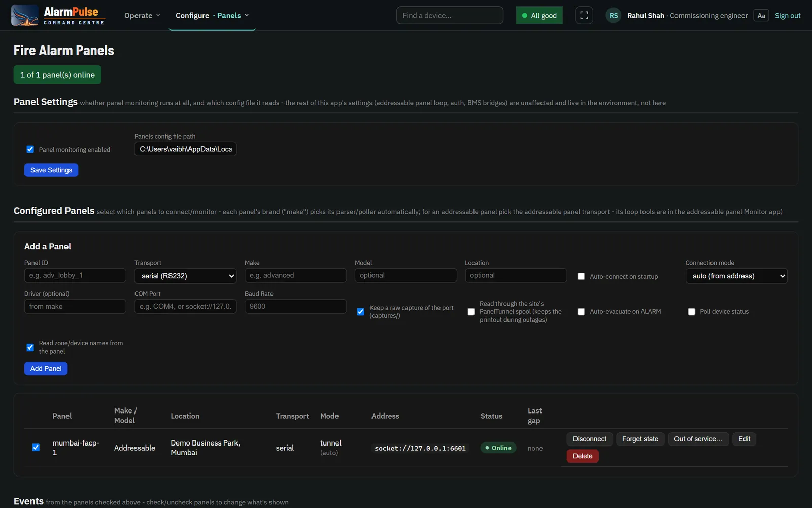812x508 pixels.
Task: Click the Demo Business Park, Mumbai cell
Action: 206,448
